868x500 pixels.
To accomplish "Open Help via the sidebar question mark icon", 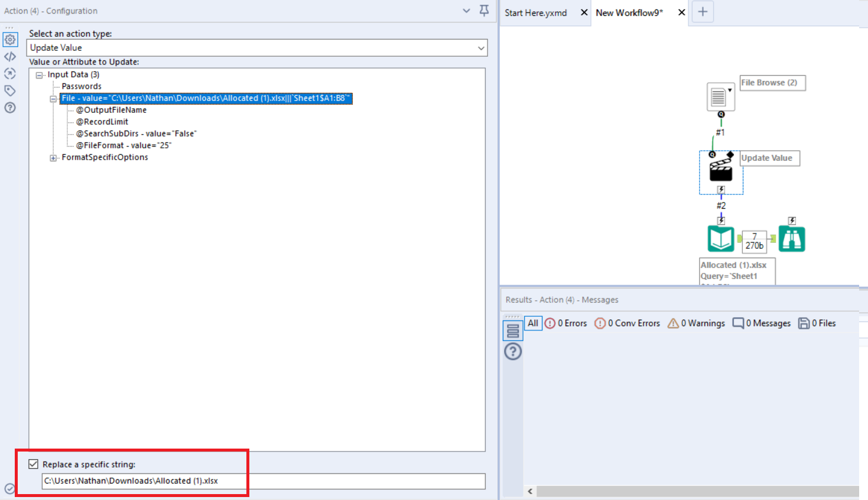I will click(10, 108).
